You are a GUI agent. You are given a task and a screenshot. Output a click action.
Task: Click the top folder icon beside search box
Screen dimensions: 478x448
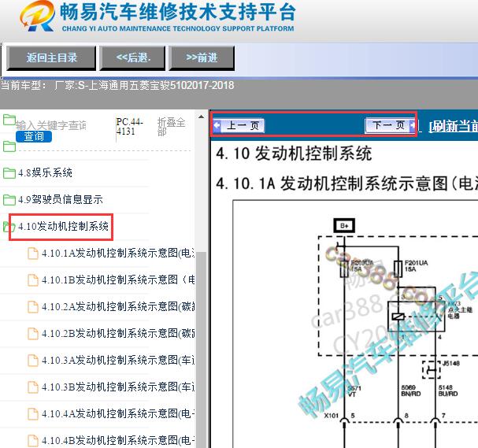[x=9, y=120]
